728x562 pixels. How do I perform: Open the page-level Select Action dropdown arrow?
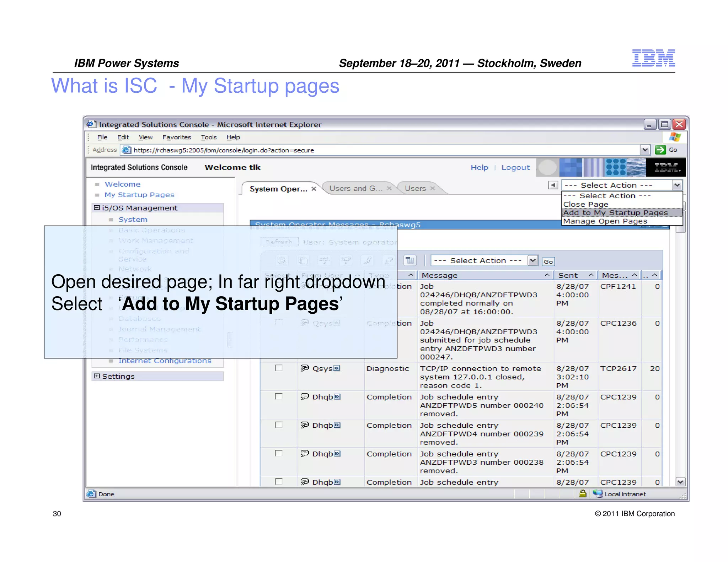pos(677,185)
